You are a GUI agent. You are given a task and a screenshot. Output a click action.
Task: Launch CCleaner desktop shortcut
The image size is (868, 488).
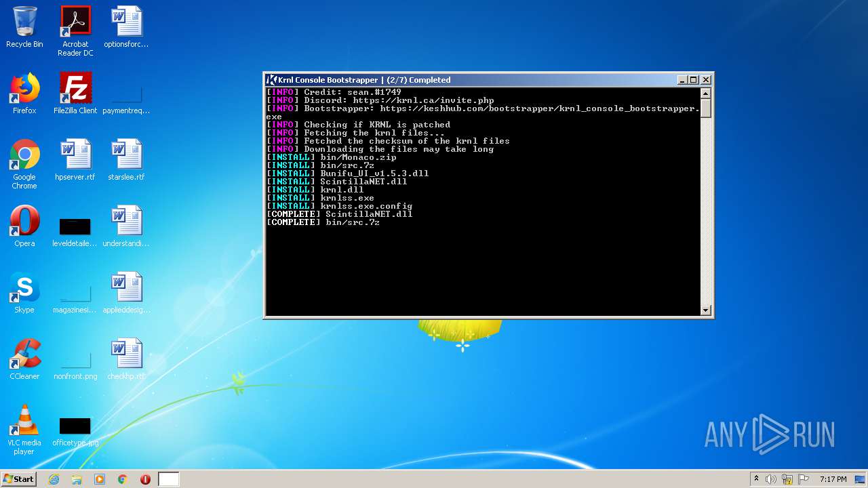point(24,360)
